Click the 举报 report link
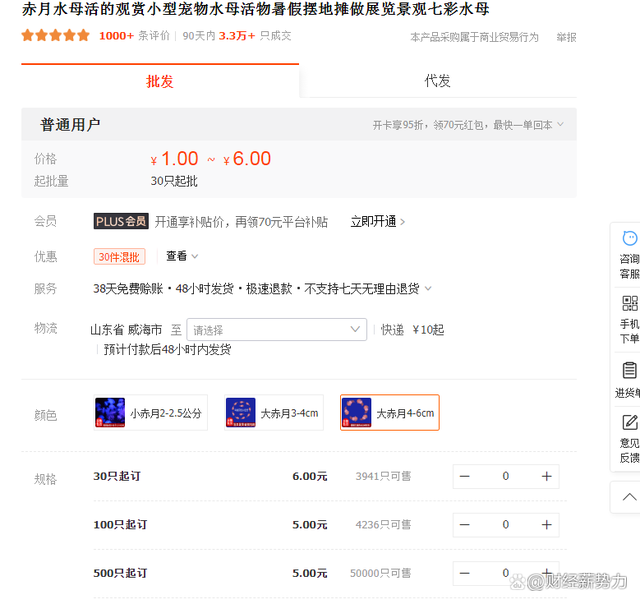This screenshot has height=604, width=640. coord(566,38)
